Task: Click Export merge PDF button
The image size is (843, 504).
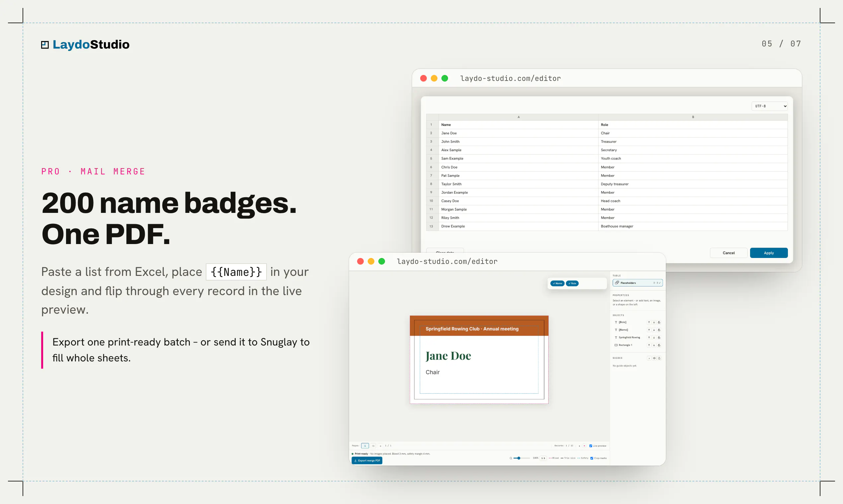Action: (x=367, y=461)
